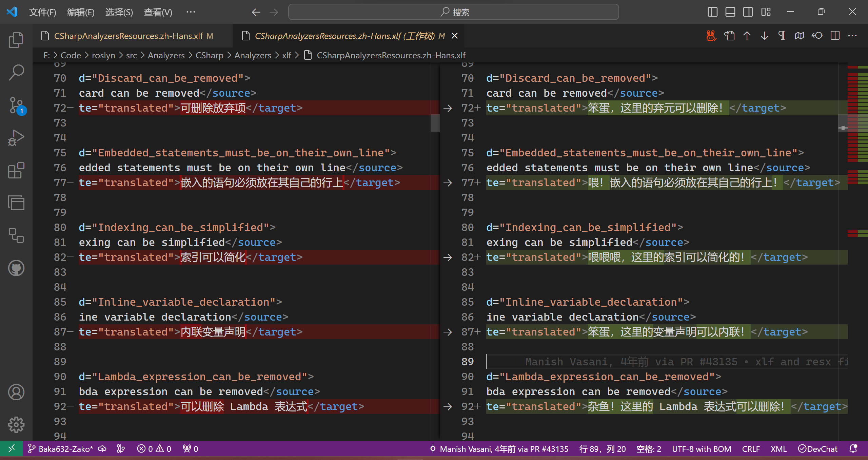Close the 工作树 diff tab

point(455,36)
